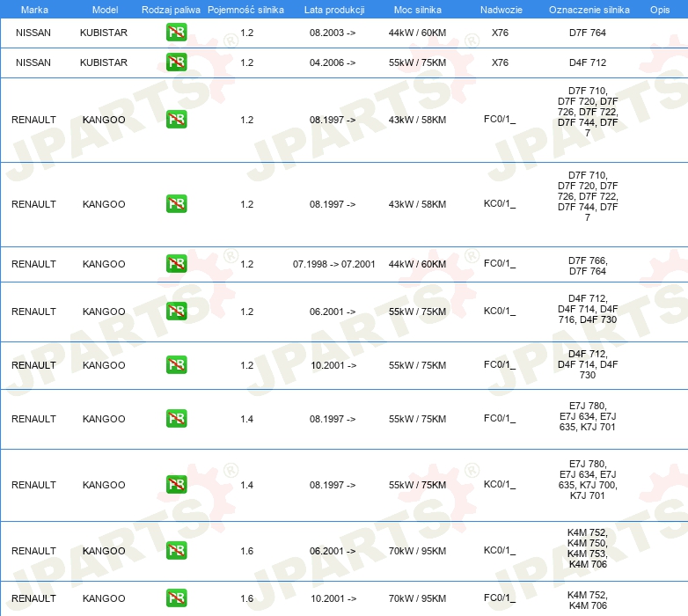Click engine codes K4M 752, K4M 750, K4M 753
The image size is (688, 616).
click(x=588, y=548)
